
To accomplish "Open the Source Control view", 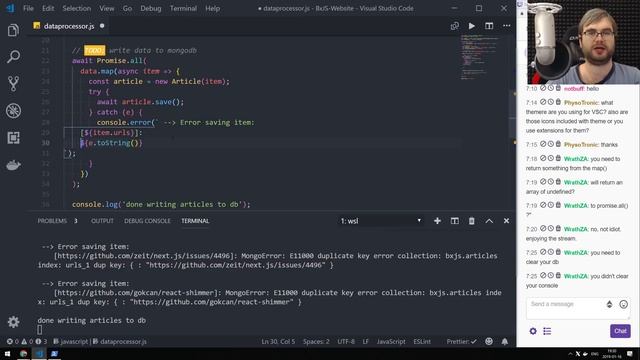I will tap(13, 84).
